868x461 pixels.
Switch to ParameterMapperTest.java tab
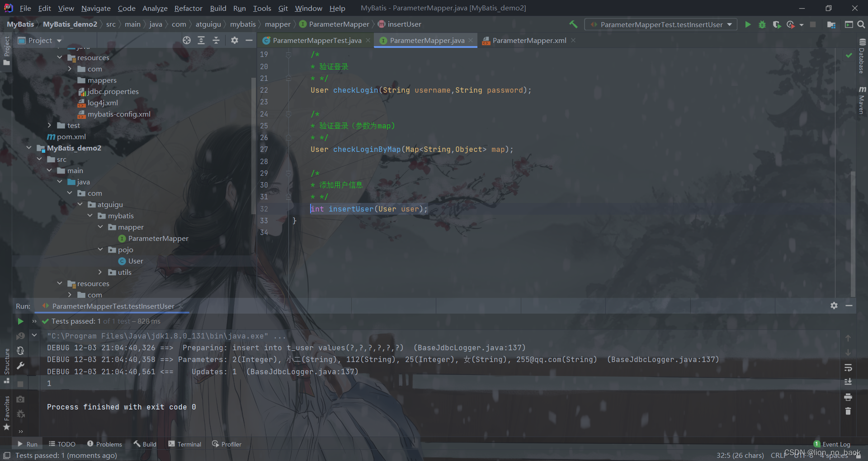click(317, 40)
